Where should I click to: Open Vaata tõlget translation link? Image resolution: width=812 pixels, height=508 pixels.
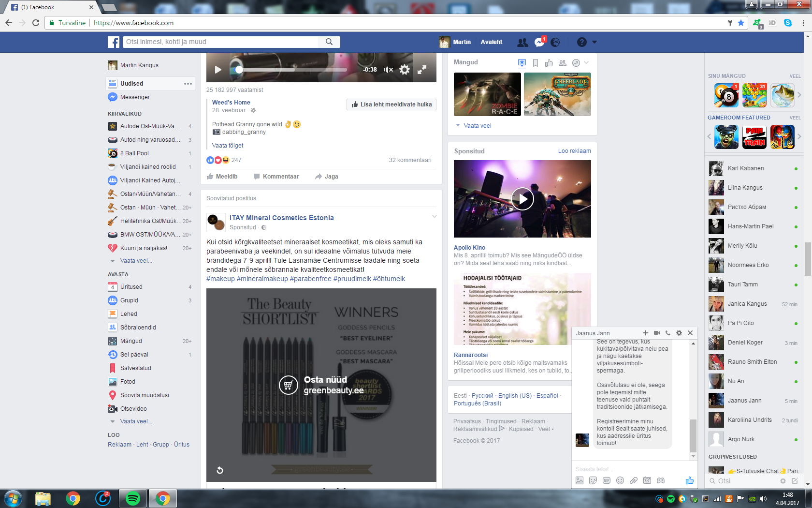228,146
